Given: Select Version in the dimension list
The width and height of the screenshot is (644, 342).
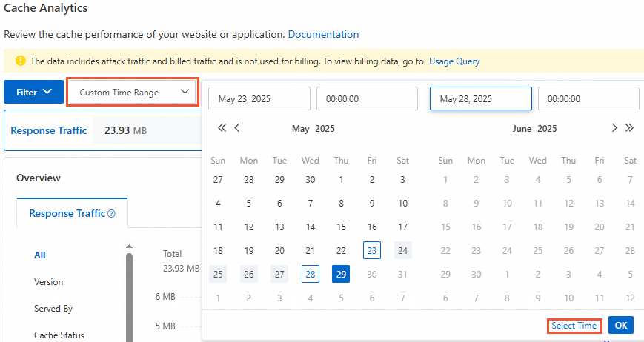Looking at the screenshot, I should point(48,282).
